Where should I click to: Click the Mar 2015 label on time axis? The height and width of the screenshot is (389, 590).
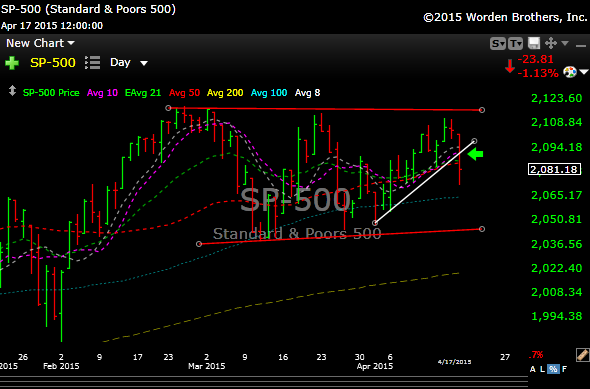(207, 366)
